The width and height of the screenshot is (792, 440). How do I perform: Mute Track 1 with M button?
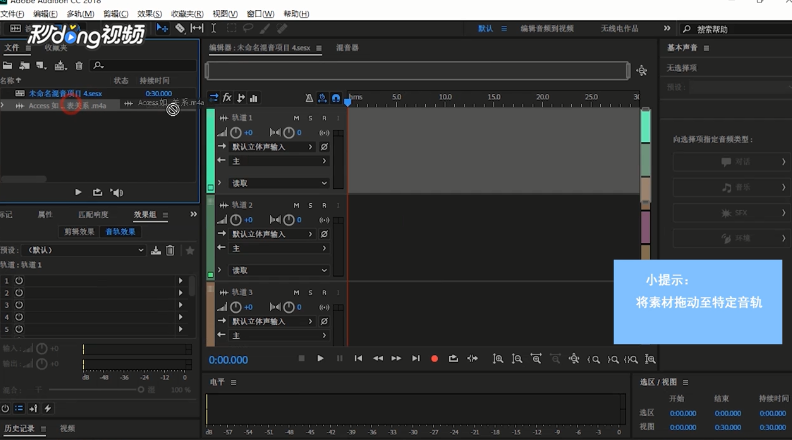(296, 118)
